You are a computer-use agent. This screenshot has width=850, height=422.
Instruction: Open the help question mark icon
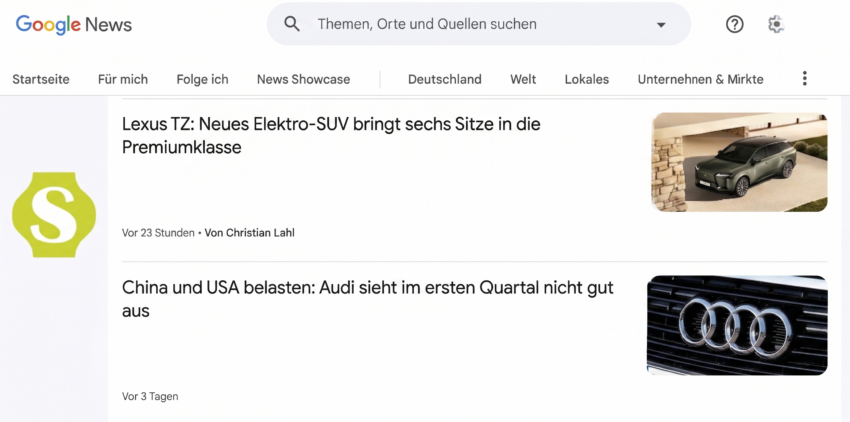tap(735, 24)
